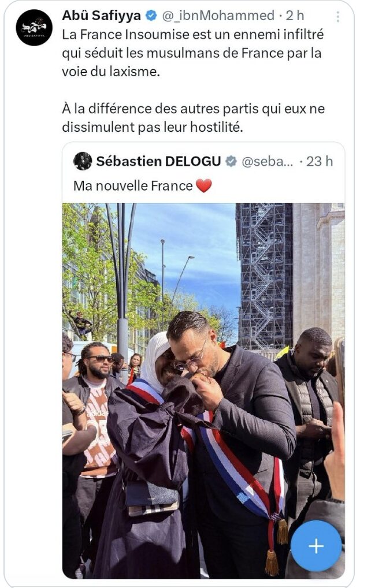Open the Sébastien DELOGU display name
This screenshot has width=371, height=588.
[x=158, y=161]
